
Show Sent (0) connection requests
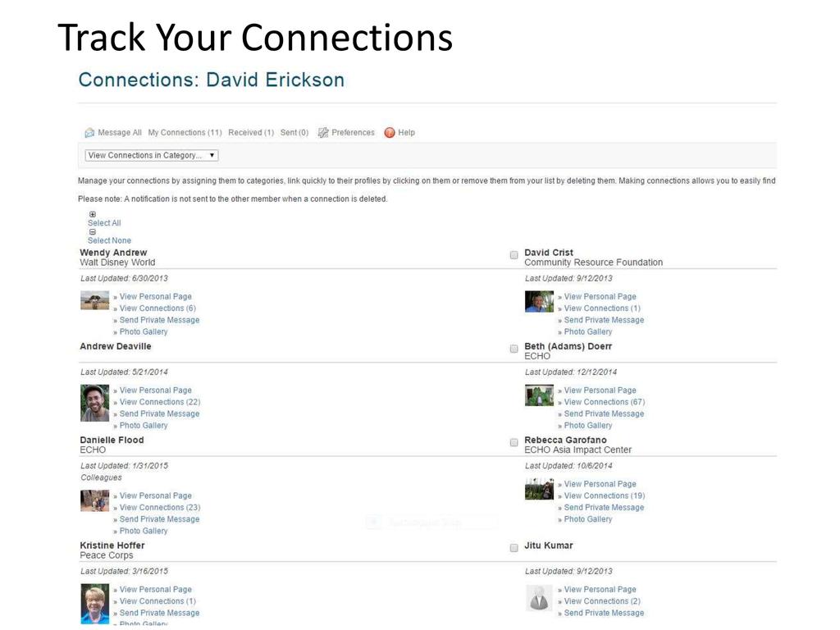point(294,133)
